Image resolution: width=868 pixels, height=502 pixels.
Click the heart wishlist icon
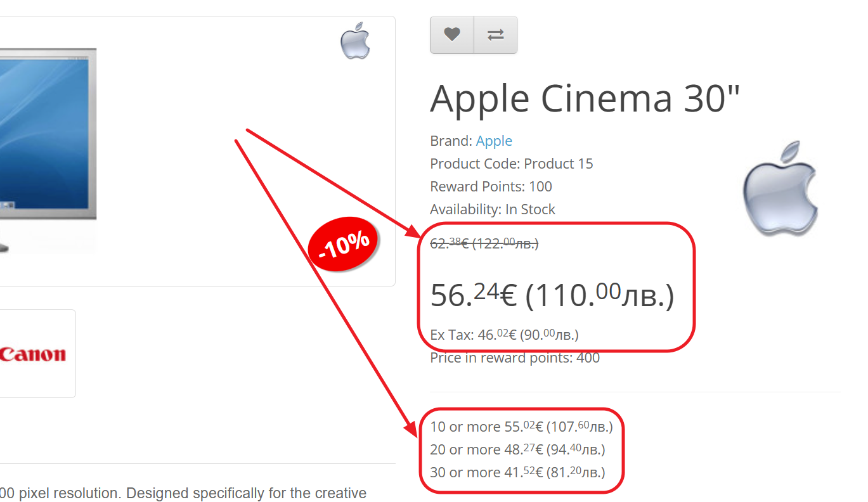(x=451, y=35)
